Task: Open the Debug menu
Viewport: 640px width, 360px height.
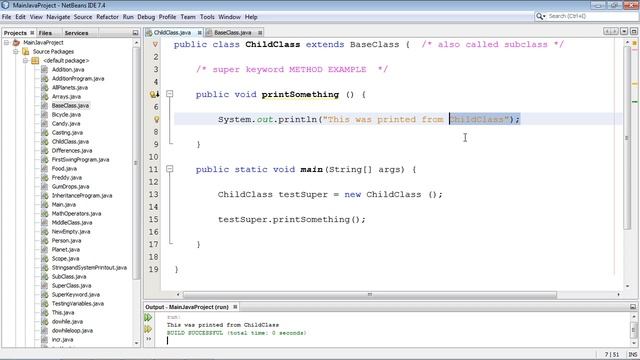Action: (146, 17)
